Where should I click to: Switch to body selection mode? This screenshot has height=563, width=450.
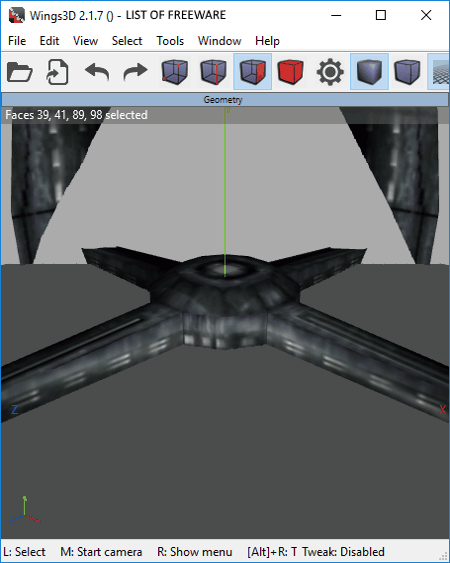pyautogui.click(x=291, y=72)
